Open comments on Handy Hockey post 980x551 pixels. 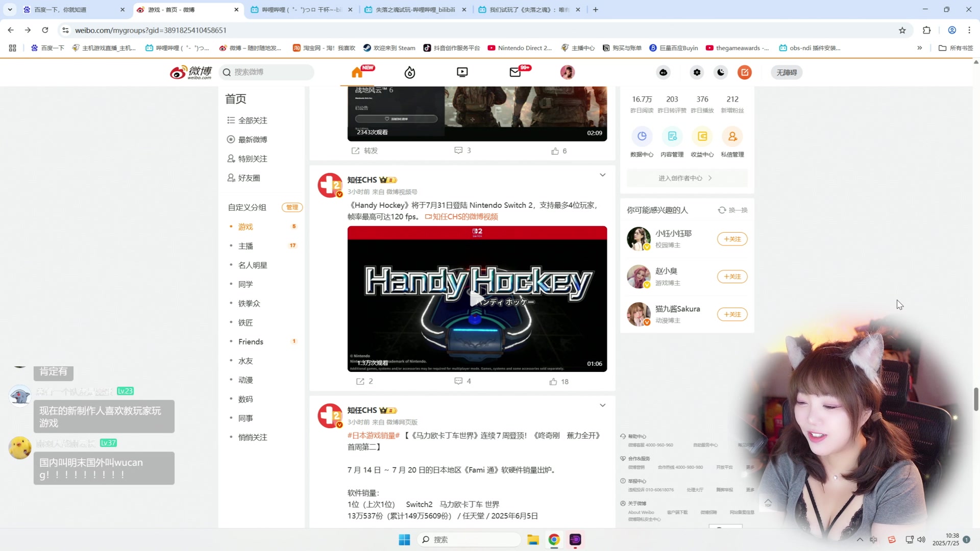click(x=462, y=382)
